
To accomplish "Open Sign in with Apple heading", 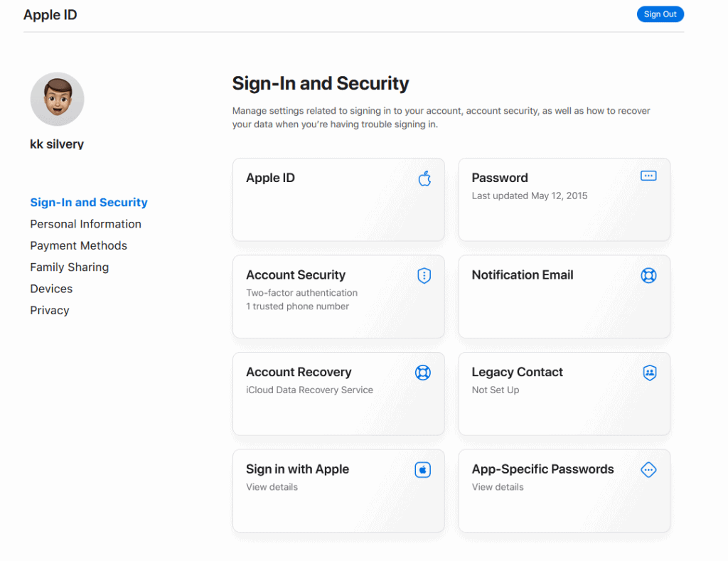I will (297, 469).
